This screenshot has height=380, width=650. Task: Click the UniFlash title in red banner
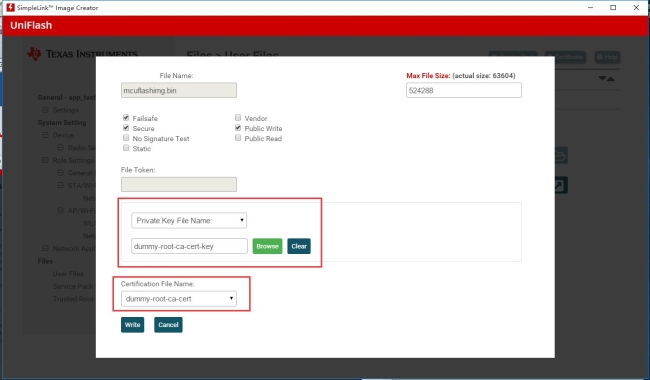(x=31, y=25)
